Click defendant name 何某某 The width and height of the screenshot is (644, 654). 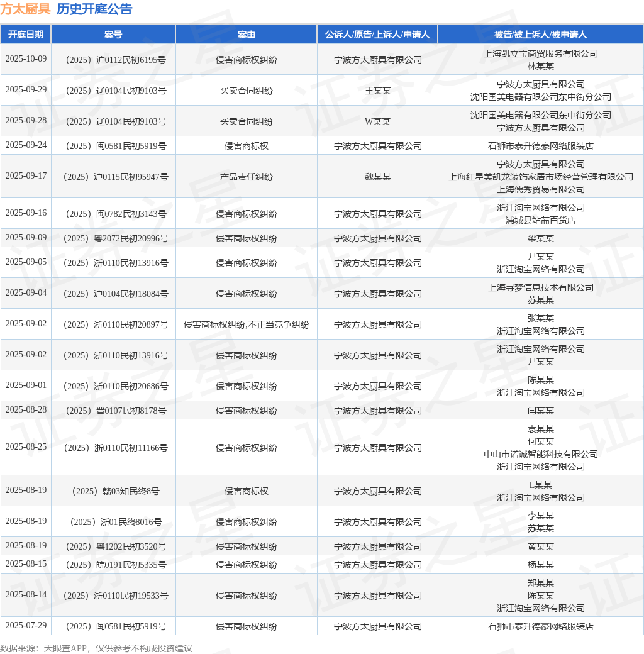coord(541,441)
